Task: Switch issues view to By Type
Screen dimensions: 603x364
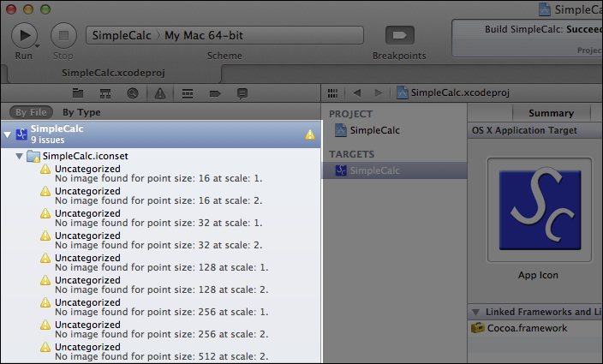Action: pos(81,112)
